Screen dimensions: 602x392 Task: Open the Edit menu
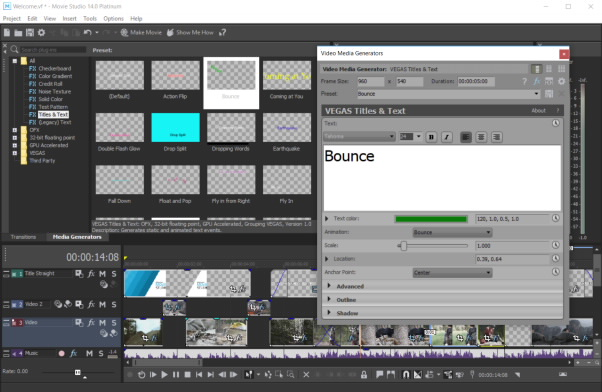[x=32, y=18]
